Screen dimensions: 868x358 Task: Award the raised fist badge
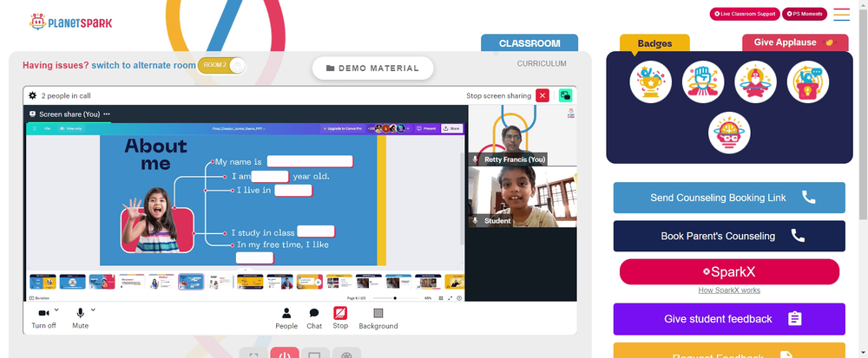tap(703, 81)
